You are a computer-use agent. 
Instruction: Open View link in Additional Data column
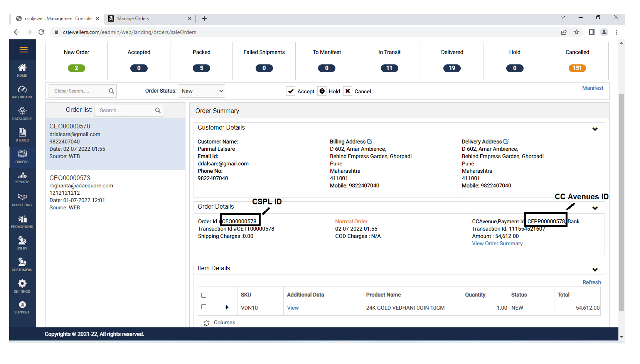point(293,308)
